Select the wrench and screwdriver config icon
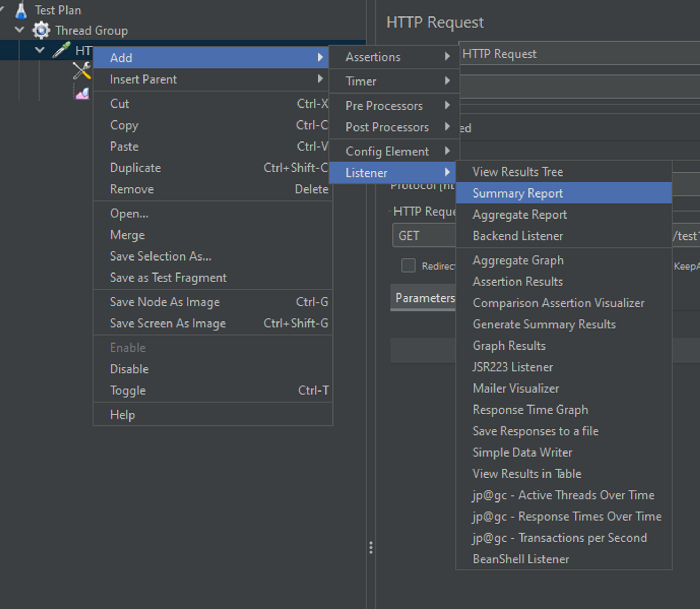Image resolution: width=700 pixels, height=609 pixels. 82,70
